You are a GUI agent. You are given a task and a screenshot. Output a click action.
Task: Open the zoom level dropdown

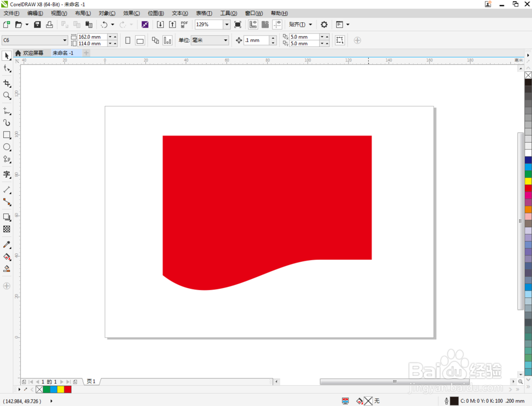(227, 24)
